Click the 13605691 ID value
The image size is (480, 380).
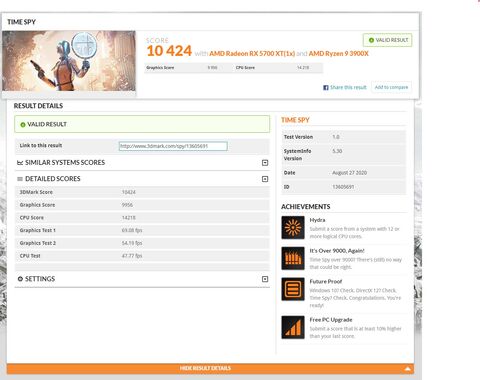pos(343,187)
